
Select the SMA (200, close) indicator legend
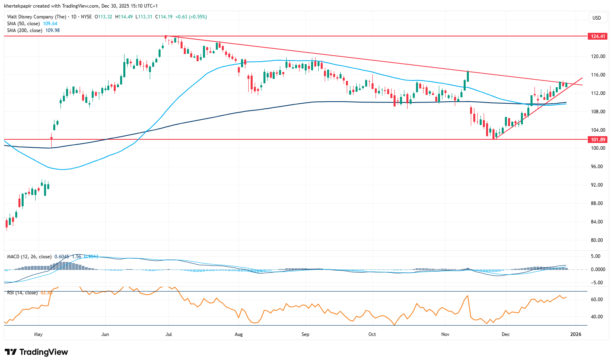tap(24, 30)
